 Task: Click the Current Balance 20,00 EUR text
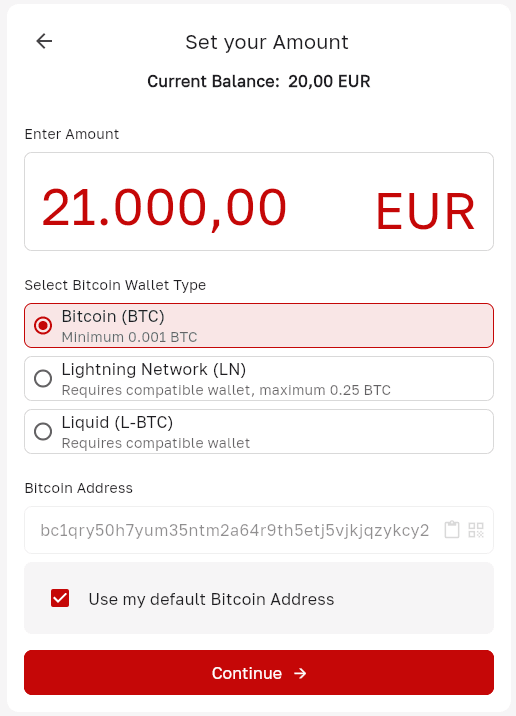258,81
